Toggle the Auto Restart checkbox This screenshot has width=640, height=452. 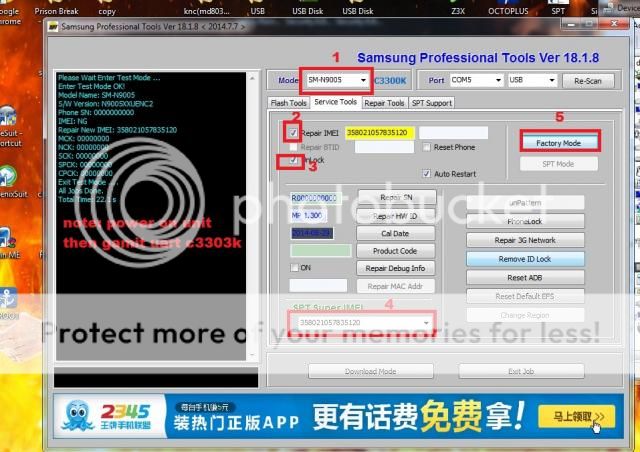pos(426,173)
